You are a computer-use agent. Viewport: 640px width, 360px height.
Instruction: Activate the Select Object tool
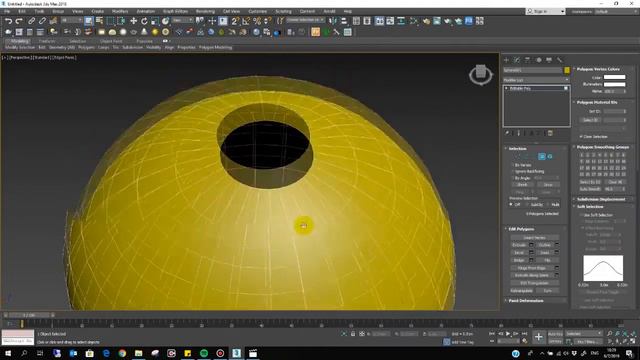tap(89, 21)
